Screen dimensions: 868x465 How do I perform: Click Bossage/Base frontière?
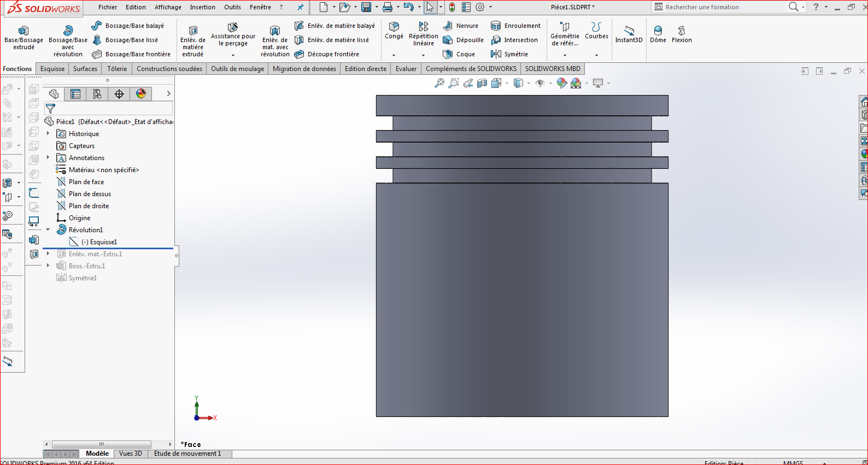pyautogui.click(x=131, y=54)
